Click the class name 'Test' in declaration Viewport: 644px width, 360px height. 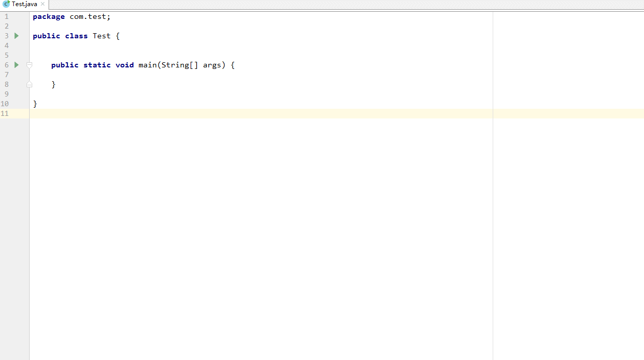[101, 36]
